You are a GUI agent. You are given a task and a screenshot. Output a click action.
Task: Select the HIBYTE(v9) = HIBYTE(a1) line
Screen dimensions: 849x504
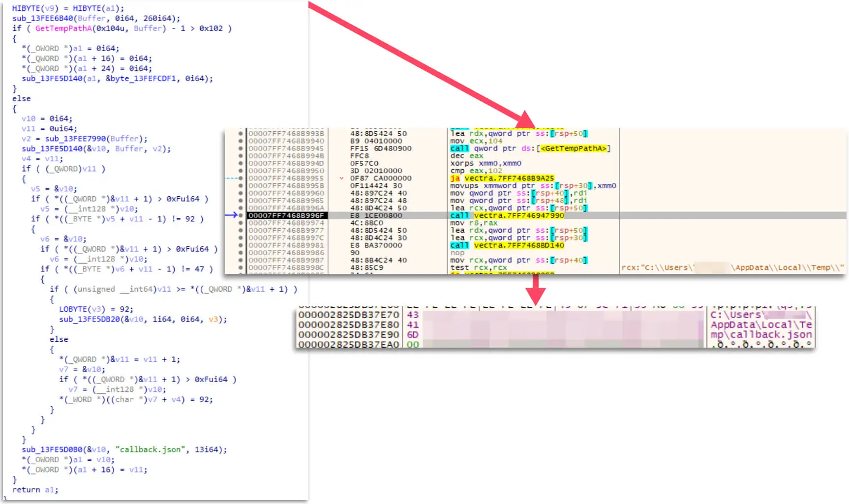tap(68, 8)
